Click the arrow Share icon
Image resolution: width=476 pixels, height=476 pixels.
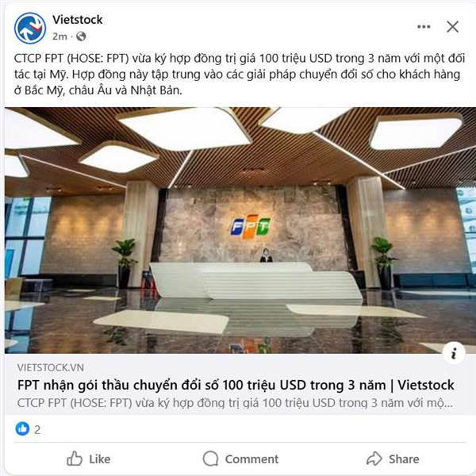click(374, 459)
